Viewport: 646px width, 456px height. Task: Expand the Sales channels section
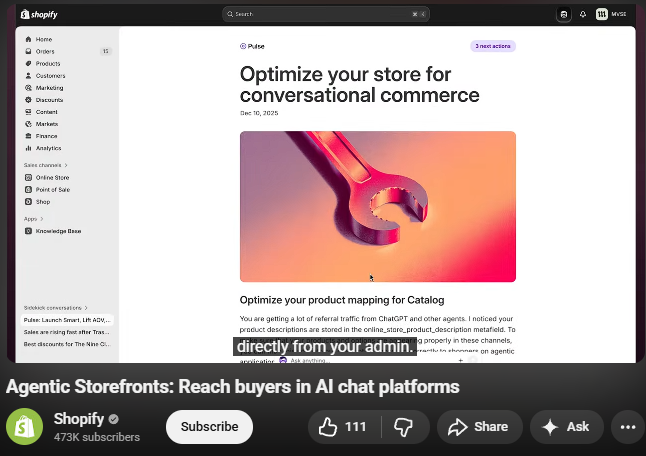45,165
